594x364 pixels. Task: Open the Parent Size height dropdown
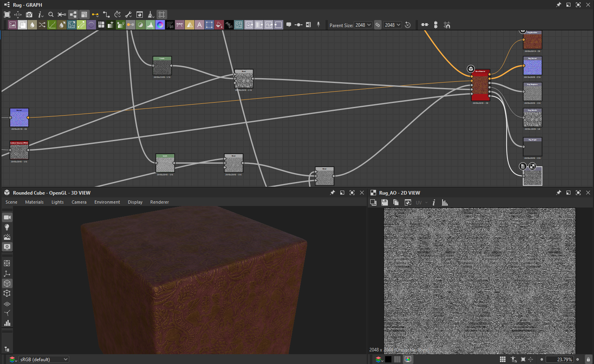coord(393,25)
